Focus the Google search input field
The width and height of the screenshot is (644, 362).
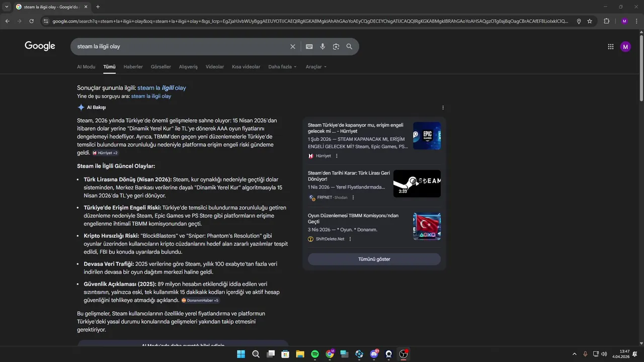pyautogui.click(x=181, y=46)
